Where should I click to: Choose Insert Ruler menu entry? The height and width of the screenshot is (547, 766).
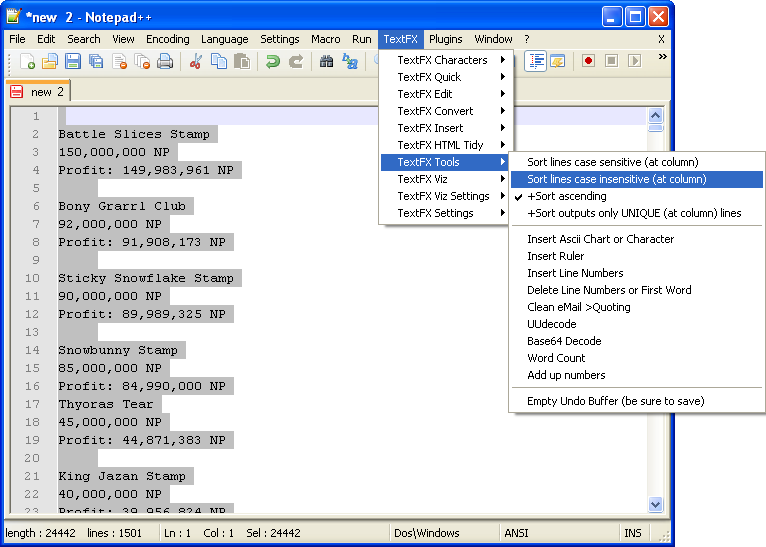637,256
